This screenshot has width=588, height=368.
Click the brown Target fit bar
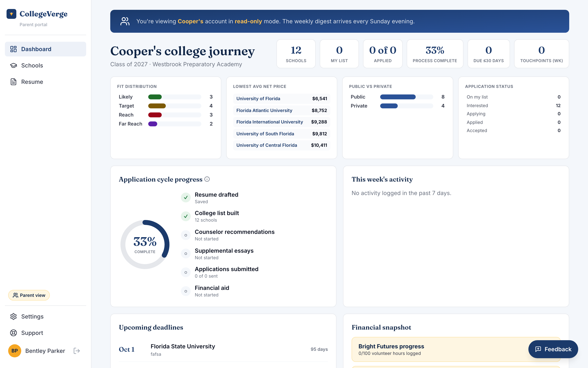[x=157, y=106]
